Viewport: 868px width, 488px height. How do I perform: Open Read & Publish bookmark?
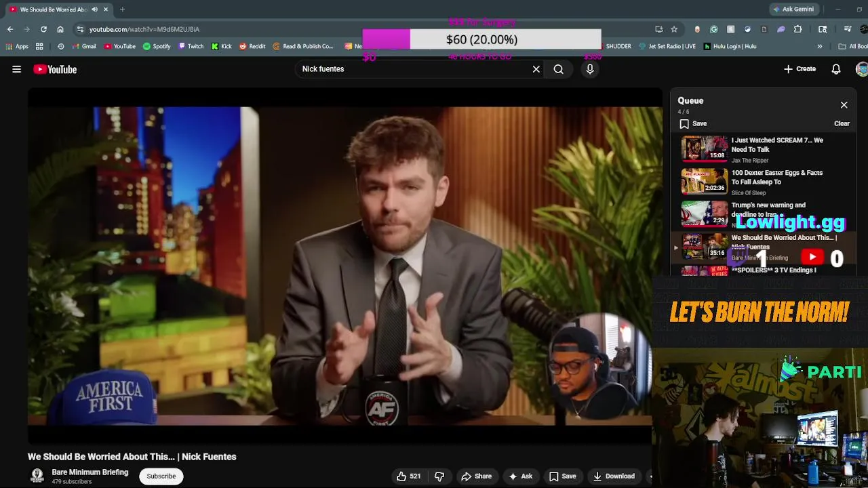(x=303, y=47)
